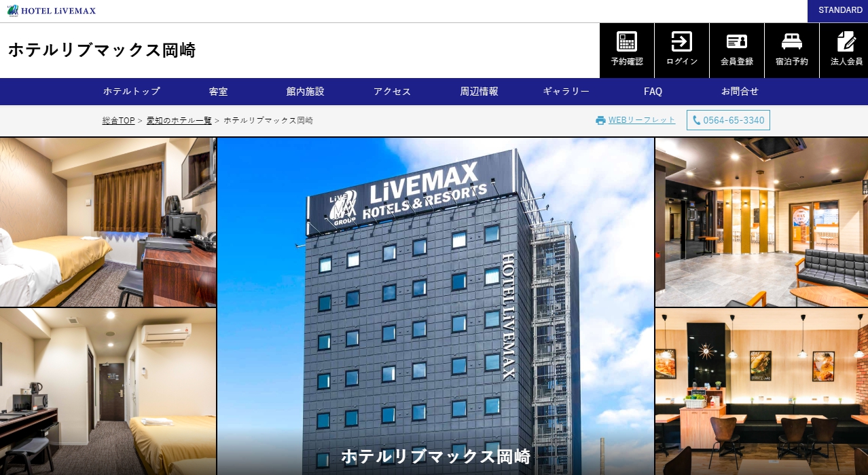Select FAQ in the navigation bar
Screen dimensions: 868x475
coord(653,92)
